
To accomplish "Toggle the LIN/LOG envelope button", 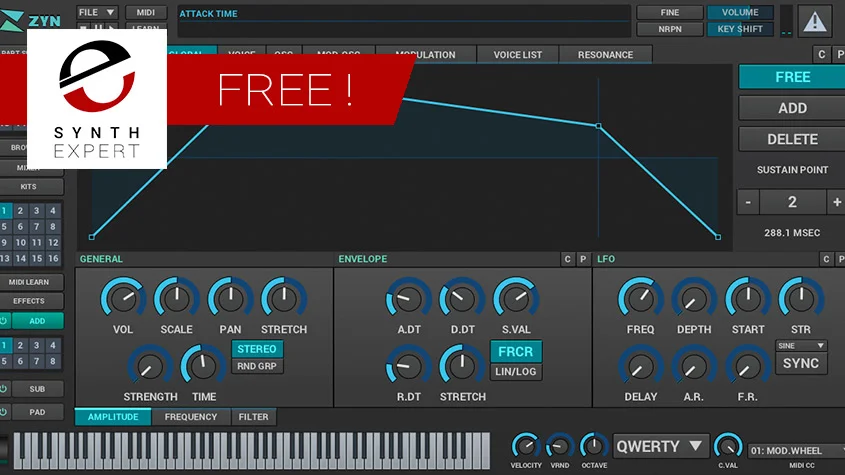I will (x=516, y=371).
